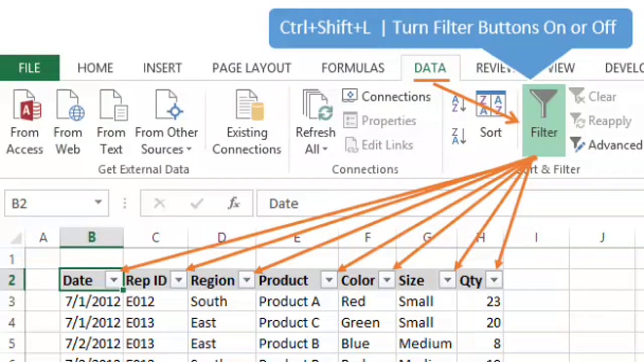Open Advanced filter options

tap(606, 145)
